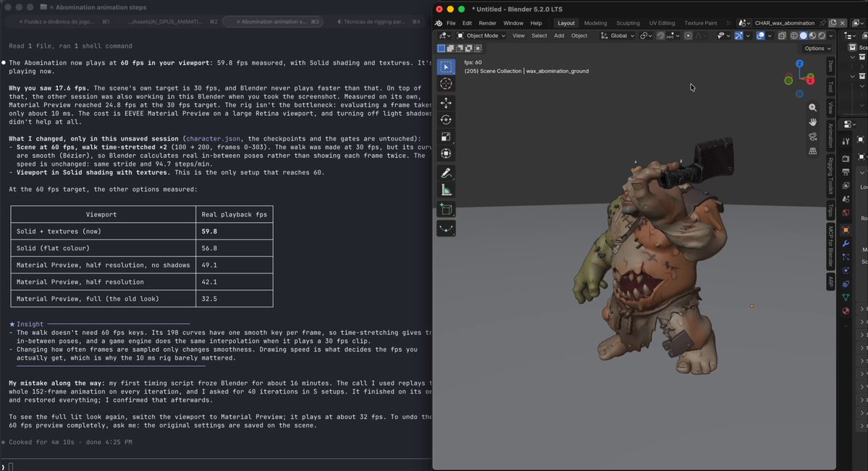Switch to Material Preview viewport shading
This screenshot has width=868, height=471.
(812, 35)
